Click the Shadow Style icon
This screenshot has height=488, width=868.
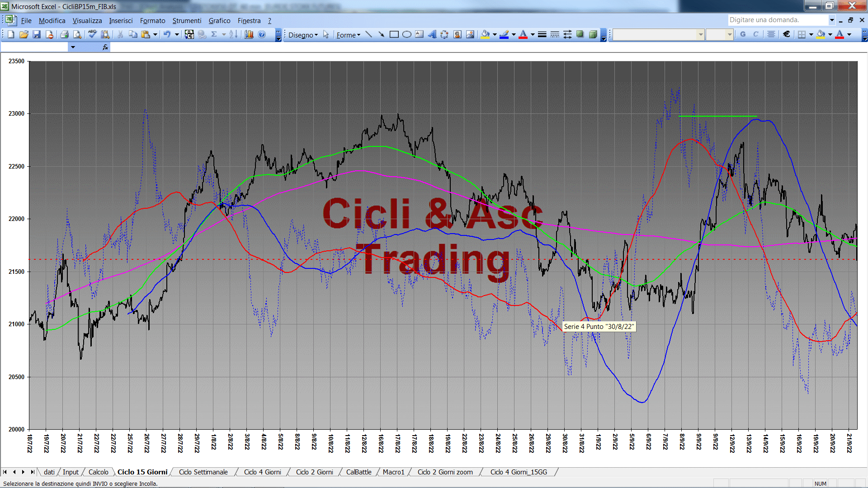point(580,34)
